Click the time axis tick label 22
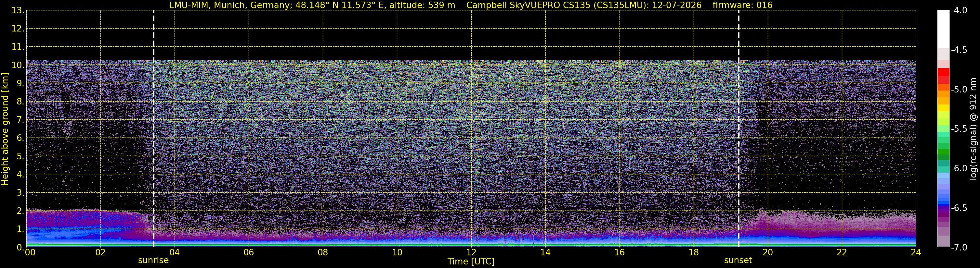Screen dimensions: 980x268 coord(842,252)
